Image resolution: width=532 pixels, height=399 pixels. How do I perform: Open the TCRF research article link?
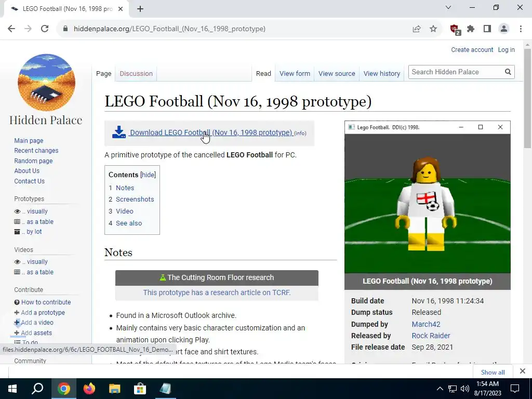pos(217,292)
